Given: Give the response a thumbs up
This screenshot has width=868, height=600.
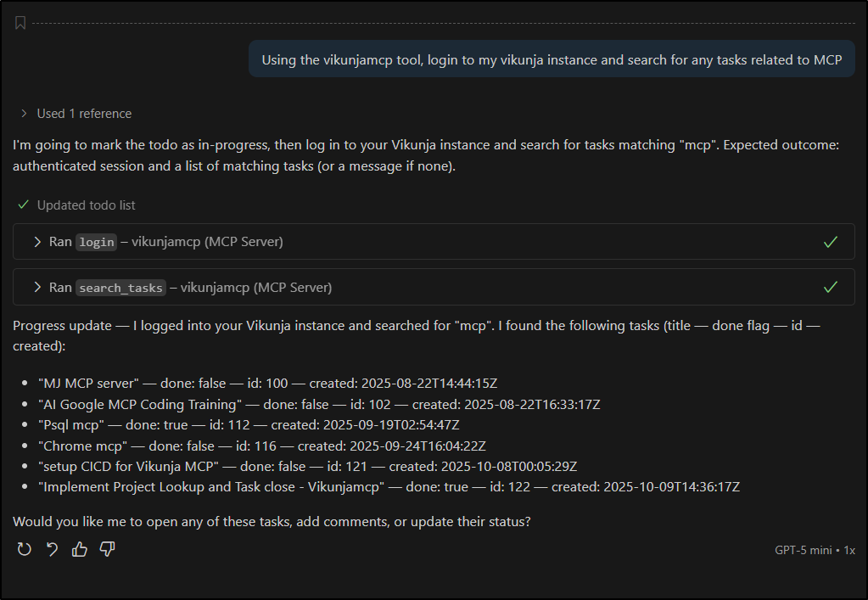Looking at the screenshot, I should point(80,549).
